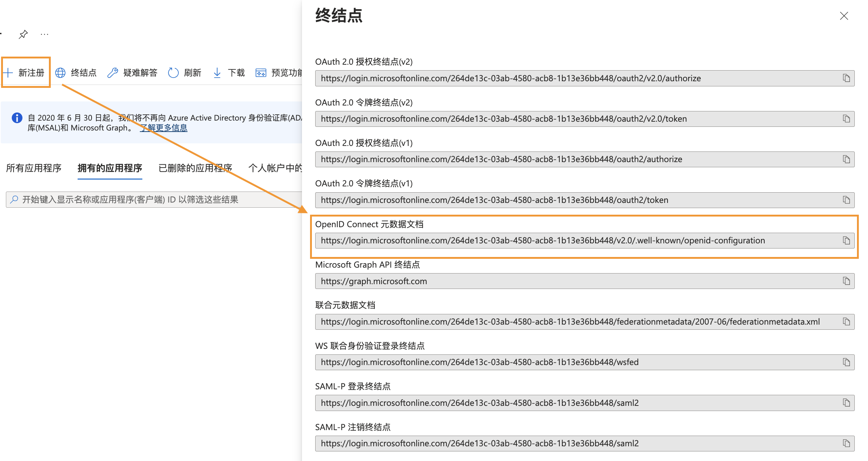The image size is (868, 461).
Task: Select the federationmetadata.xml URL field
Action: pyautogui.click(x=585, y=322)
